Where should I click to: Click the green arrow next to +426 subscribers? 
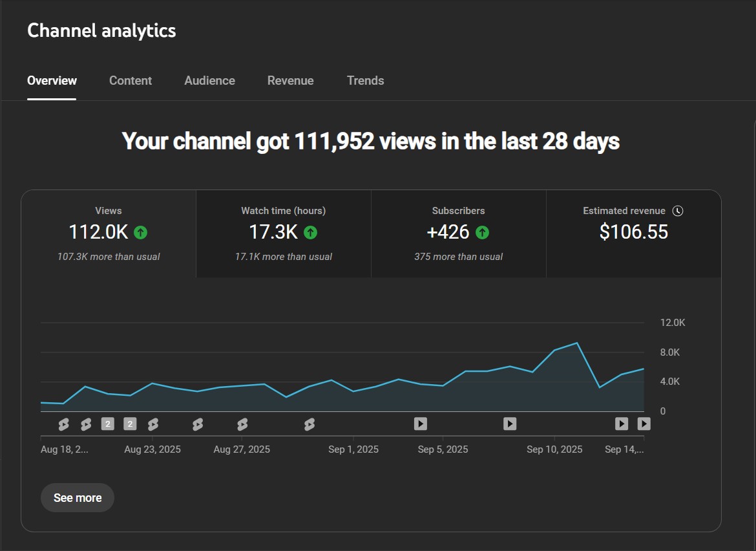[482, 232]
